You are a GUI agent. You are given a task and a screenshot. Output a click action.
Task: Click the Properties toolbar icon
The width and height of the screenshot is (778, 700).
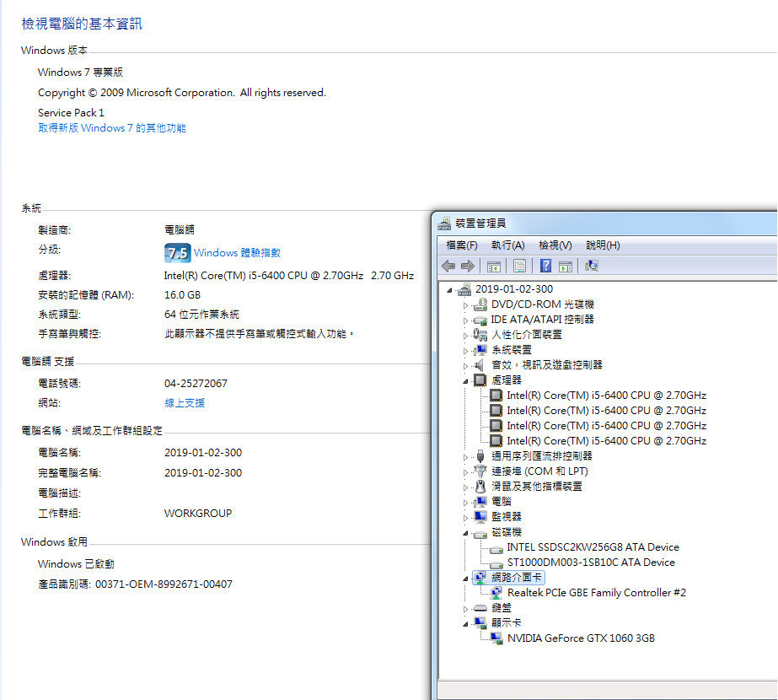(519, 267)
